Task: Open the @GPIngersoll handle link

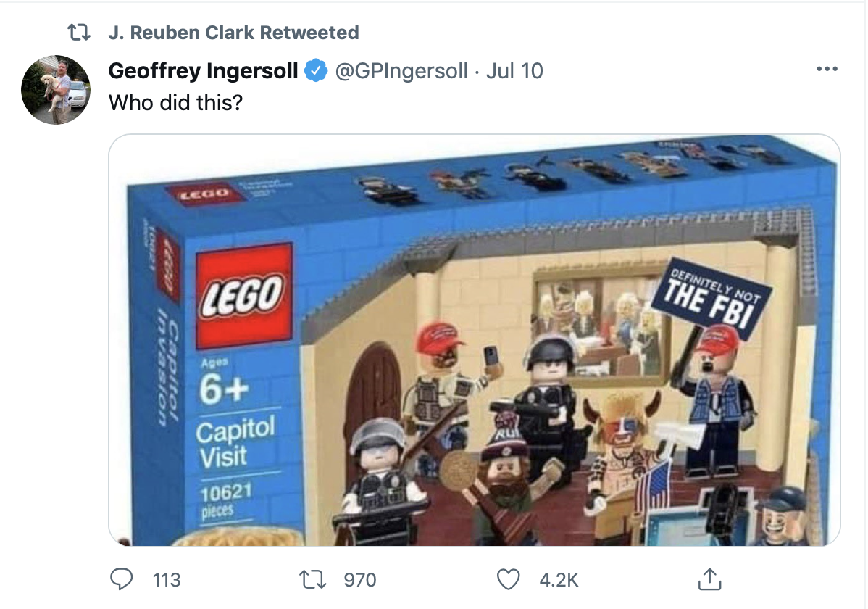Action: [400, 71]
